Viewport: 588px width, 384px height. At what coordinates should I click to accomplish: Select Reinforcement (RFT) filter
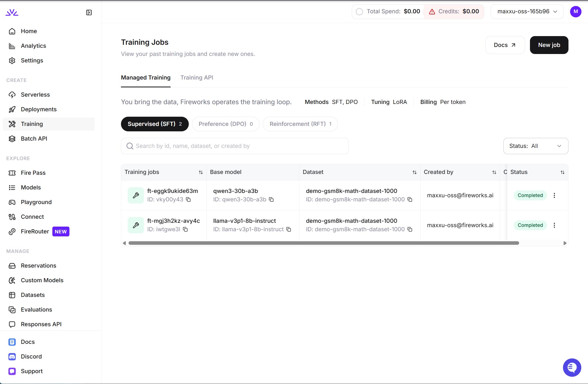click(300, 124)
